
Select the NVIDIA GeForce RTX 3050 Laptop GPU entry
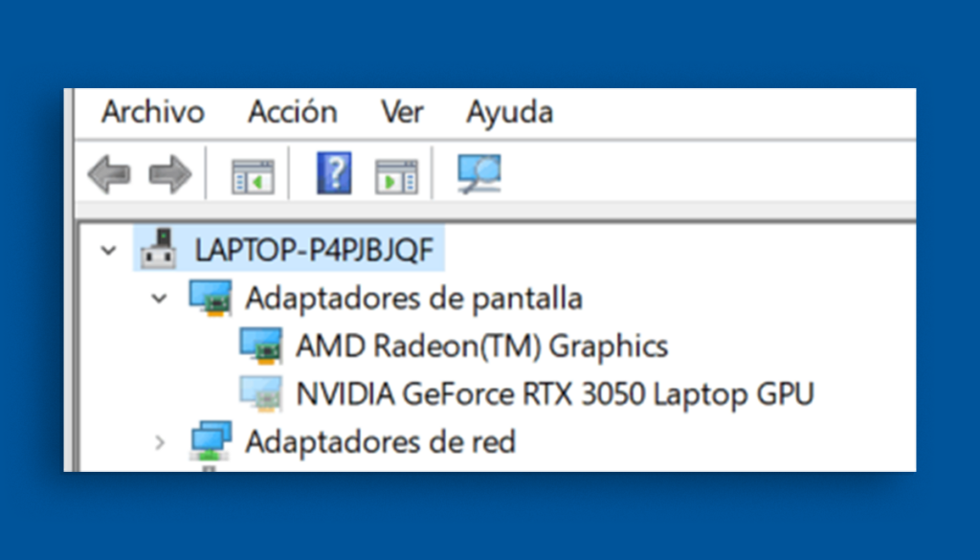tap(555, 393)
